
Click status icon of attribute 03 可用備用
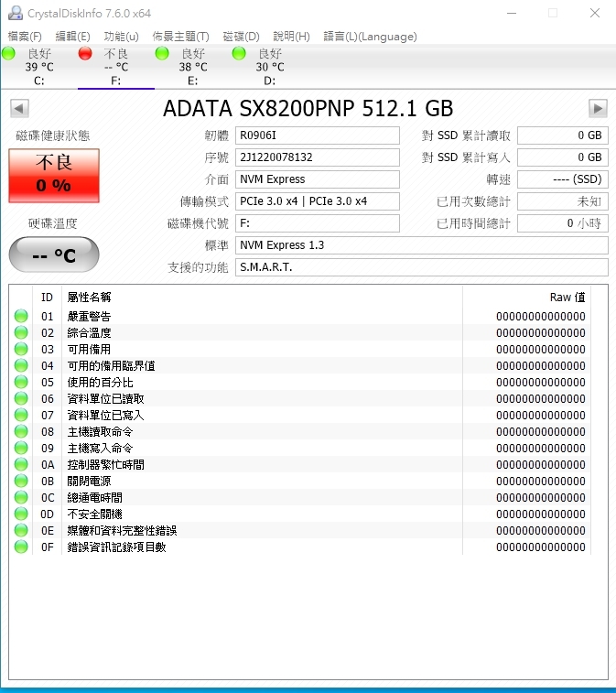[21, 349]
